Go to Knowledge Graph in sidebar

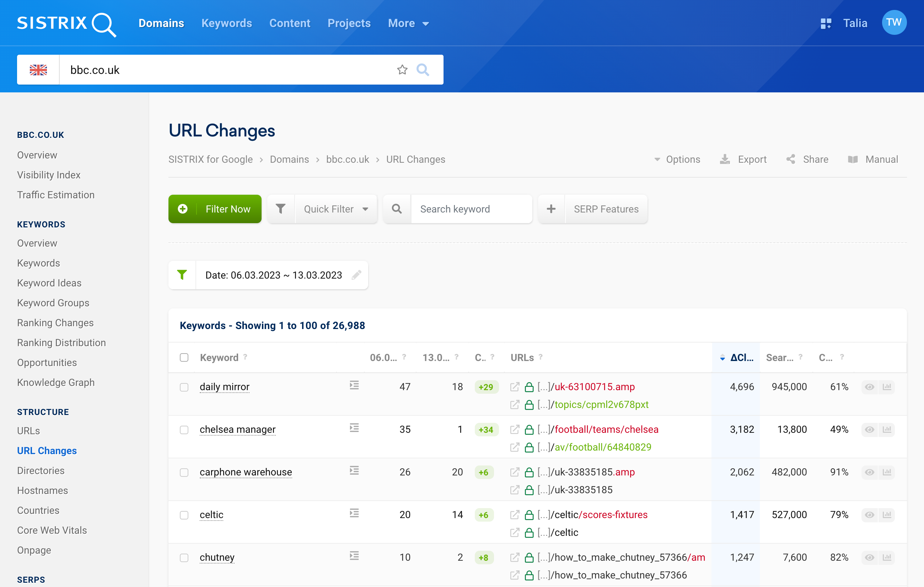pos(56,382)
